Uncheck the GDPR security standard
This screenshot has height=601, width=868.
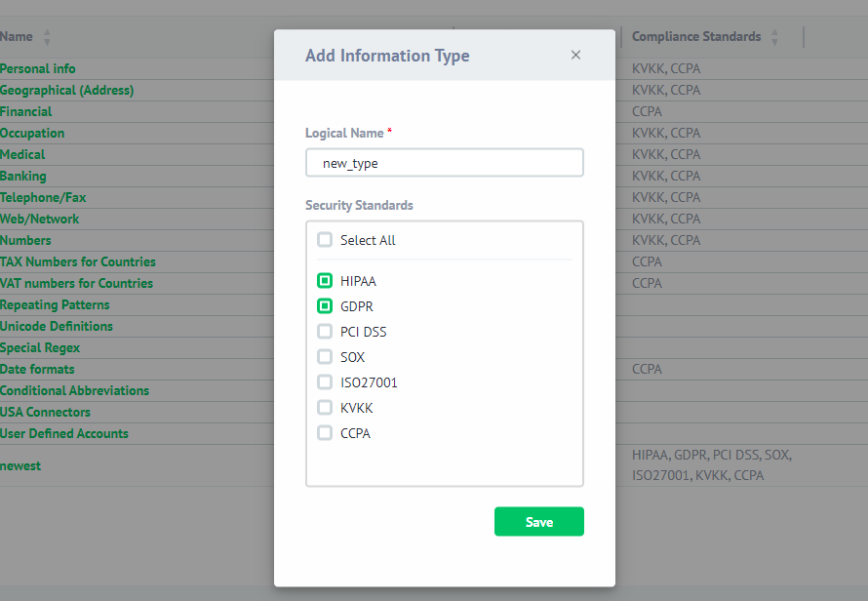[325, 306]
